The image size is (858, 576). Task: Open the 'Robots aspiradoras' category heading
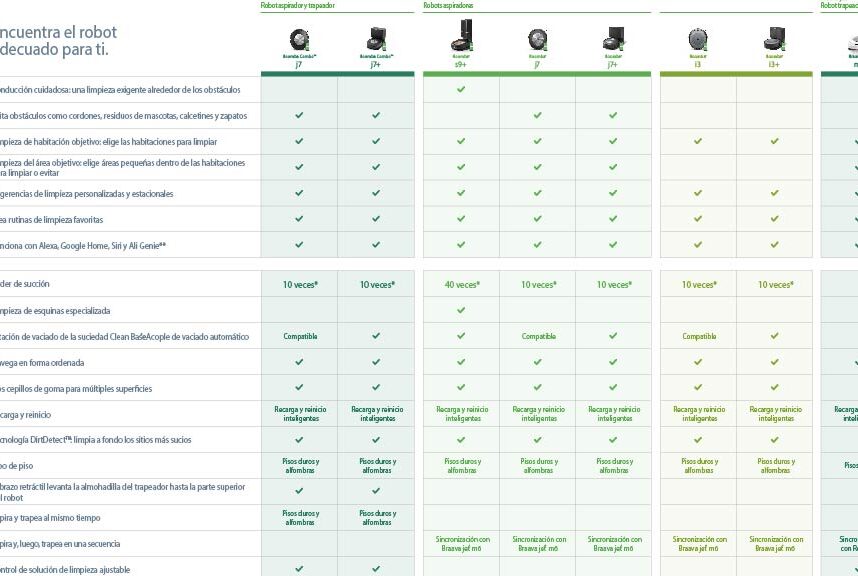[x=448, y=5]
